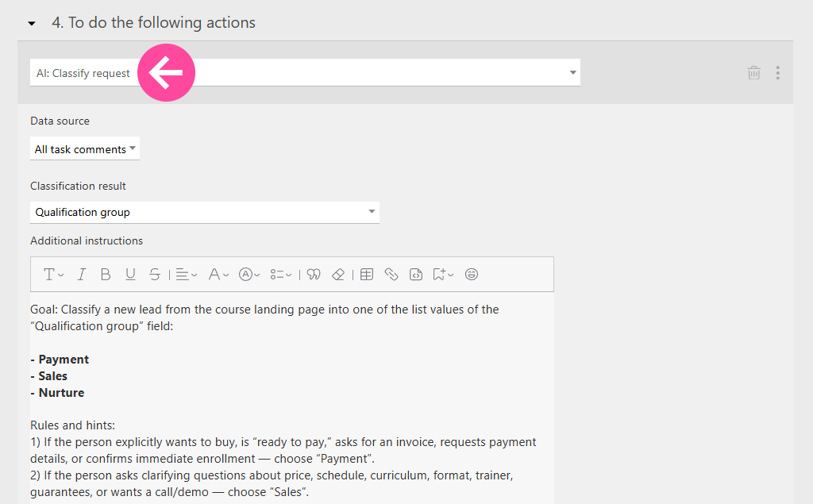Open the AI: Classify request action dropdown

tap(305, 73)
